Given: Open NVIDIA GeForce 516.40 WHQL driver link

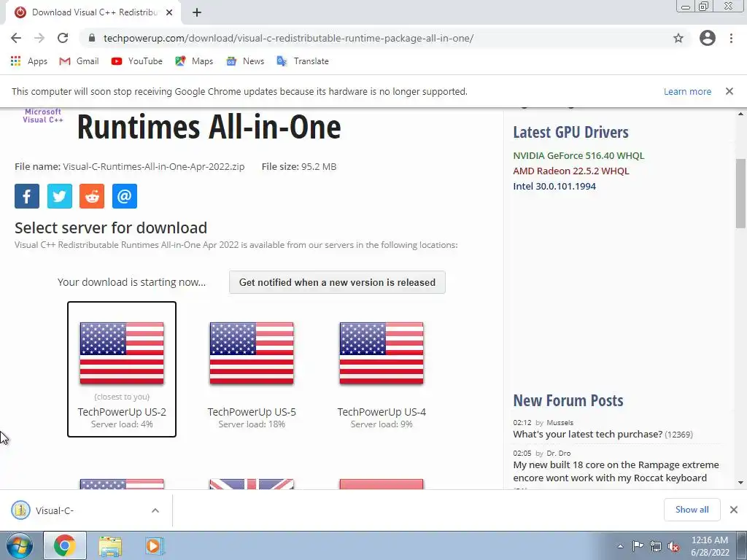Looking at the screenshot, I should click(578, 156).
